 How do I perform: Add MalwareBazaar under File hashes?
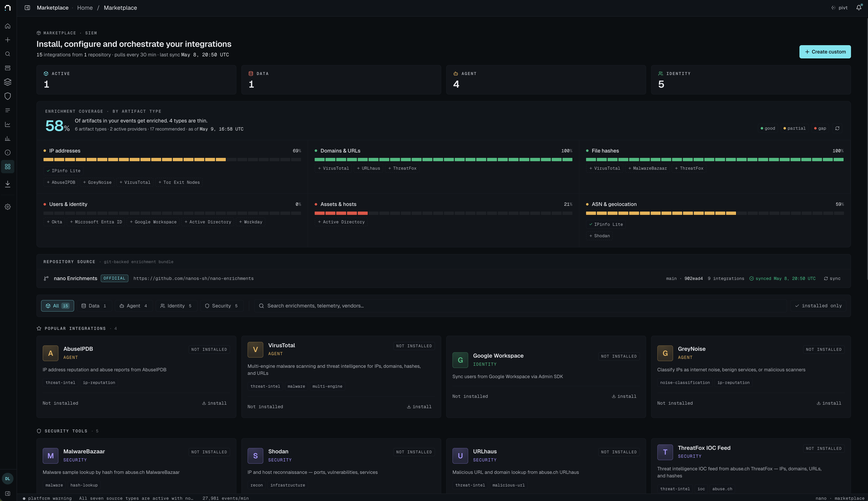[647, 168]
